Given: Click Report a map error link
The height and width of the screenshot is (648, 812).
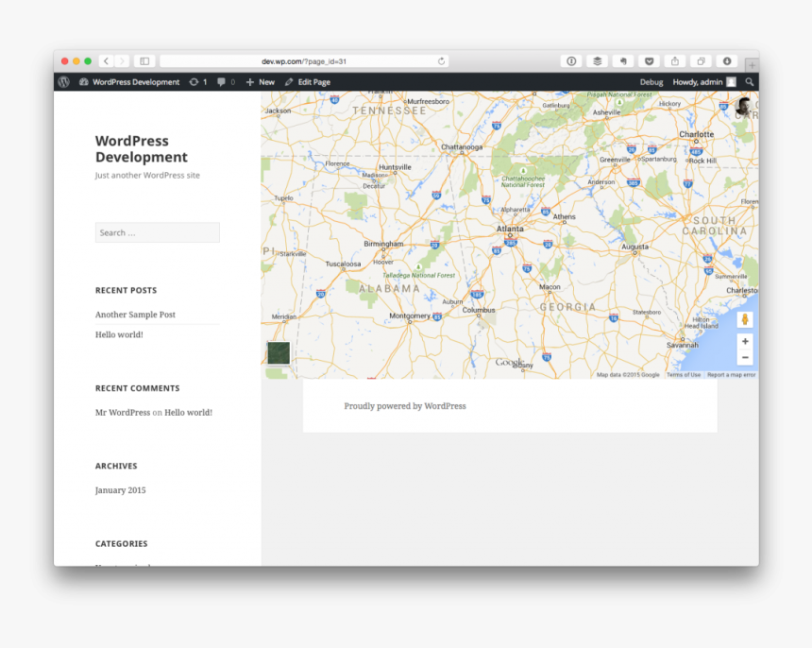Looking at the screenshot, I should (x=731, y=374).
